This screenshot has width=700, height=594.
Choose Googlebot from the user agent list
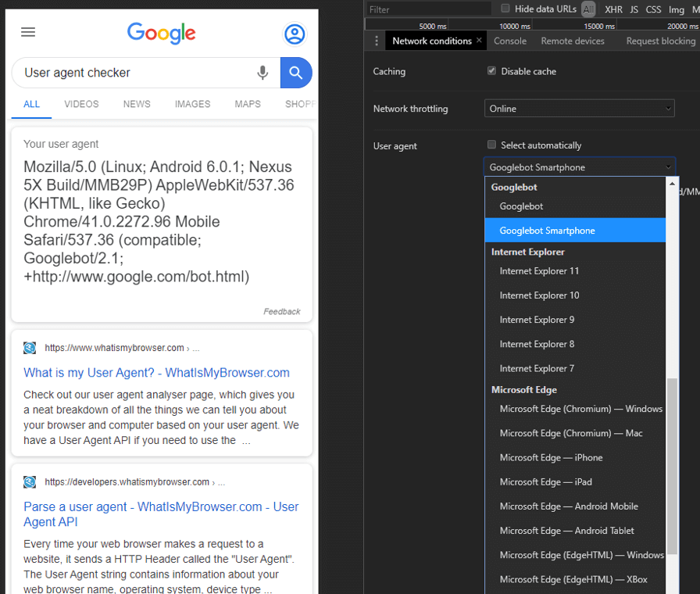pyautogui.click(x=575, y=206)
